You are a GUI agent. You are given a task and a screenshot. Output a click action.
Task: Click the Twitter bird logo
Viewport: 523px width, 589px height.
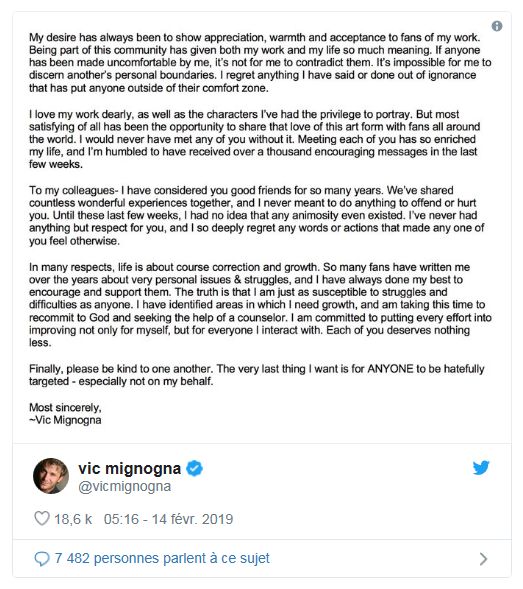(x=481, y=468)
